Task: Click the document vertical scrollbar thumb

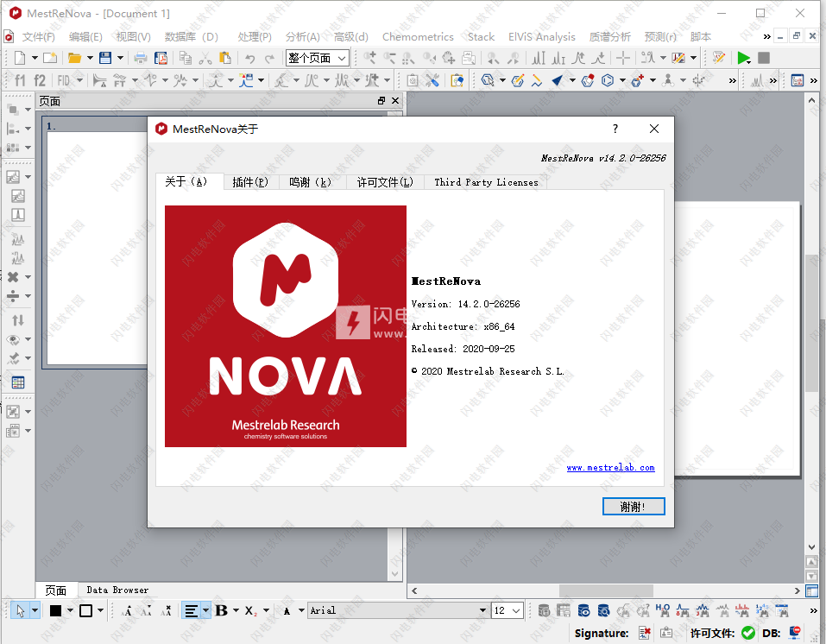Action: click(x=811, y=323)
